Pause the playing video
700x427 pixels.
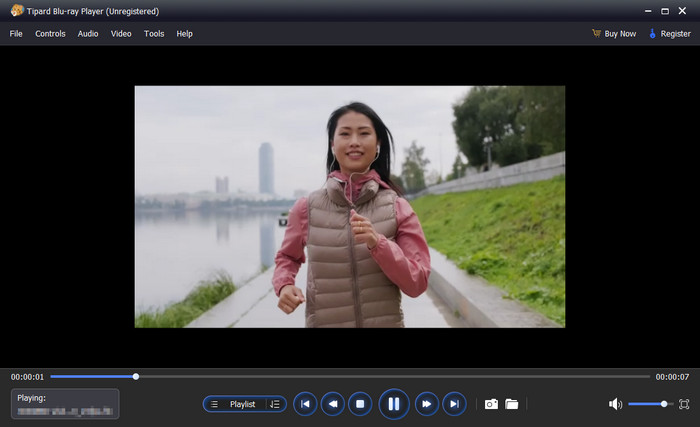(x=394, y=404)
